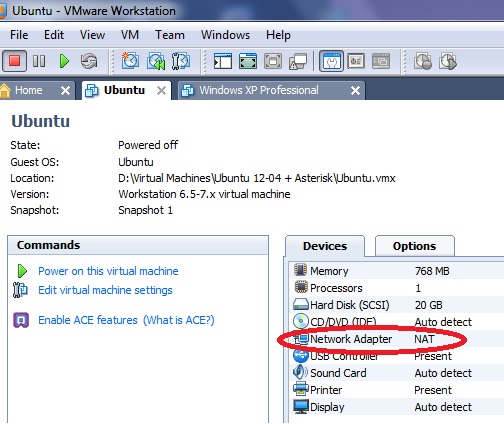
Task: Click Workstation 6.5-7.x virtual machine text
Action: [204, 194]
